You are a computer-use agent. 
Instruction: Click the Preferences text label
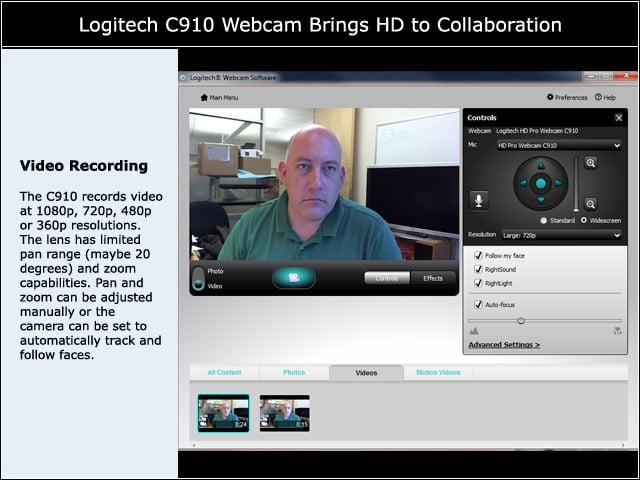(x=571, y=98)
